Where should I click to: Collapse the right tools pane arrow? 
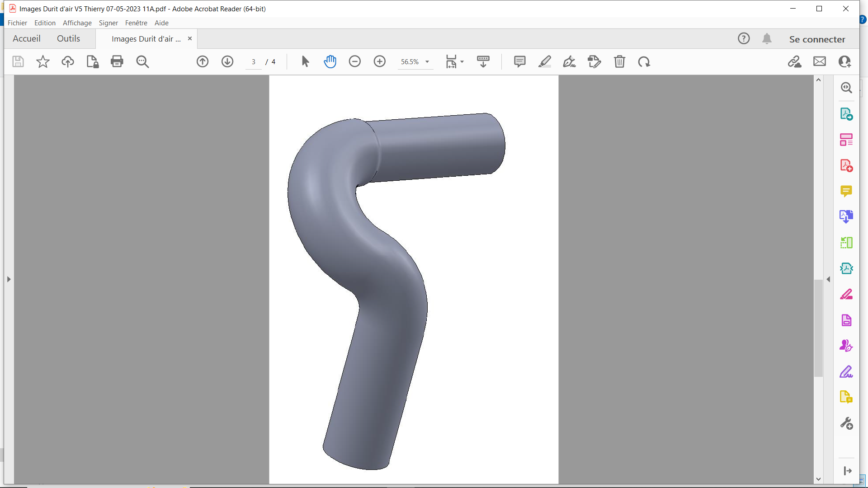click(828, 279)
